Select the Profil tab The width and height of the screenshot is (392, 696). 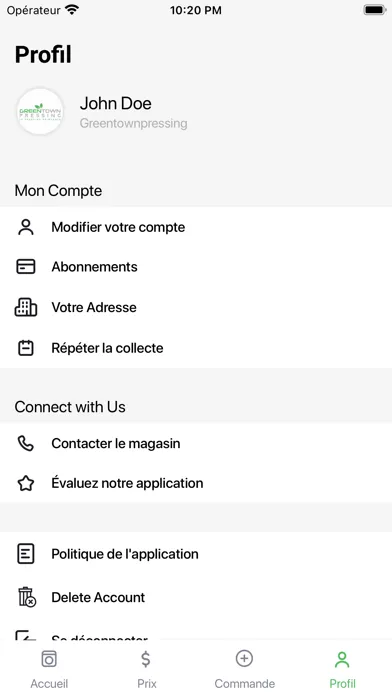click(342, 669)
